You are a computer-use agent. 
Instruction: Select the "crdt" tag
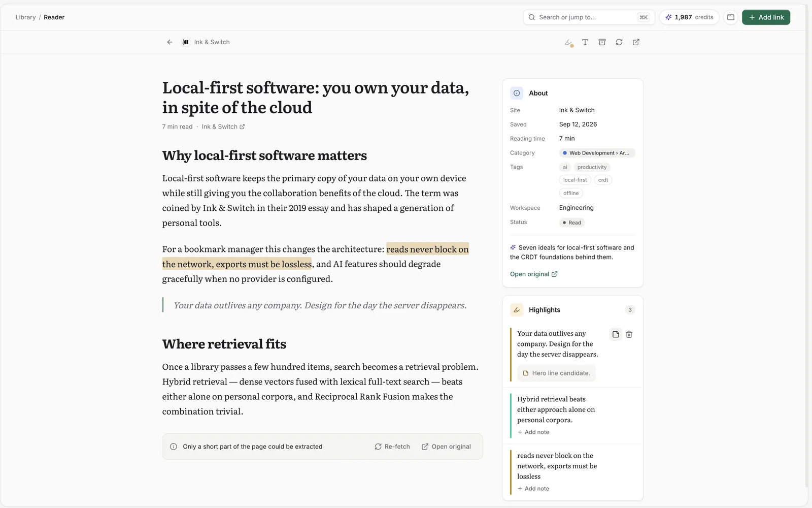(603, 180)
